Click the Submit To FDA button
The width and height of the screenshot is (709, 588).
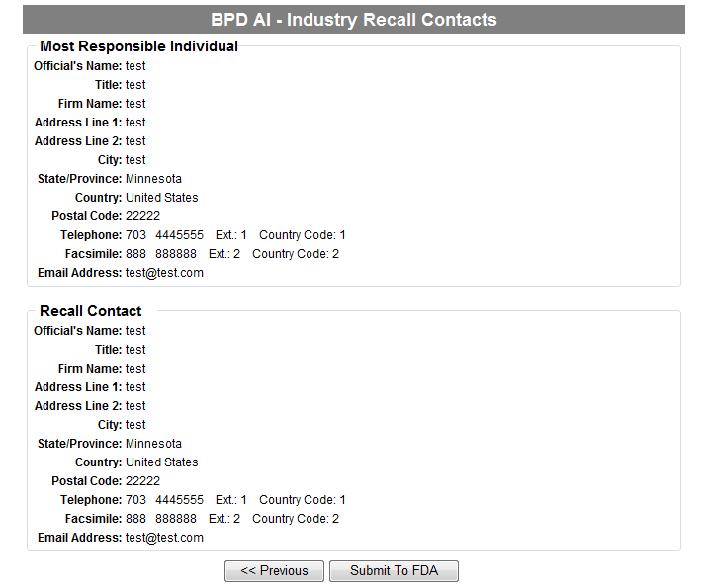tap(394, 571)
